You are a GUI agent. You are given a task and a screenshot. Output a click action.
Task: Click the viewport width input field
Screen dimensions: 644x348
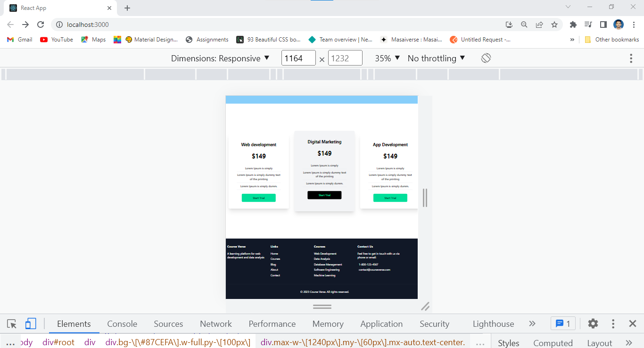298,58
